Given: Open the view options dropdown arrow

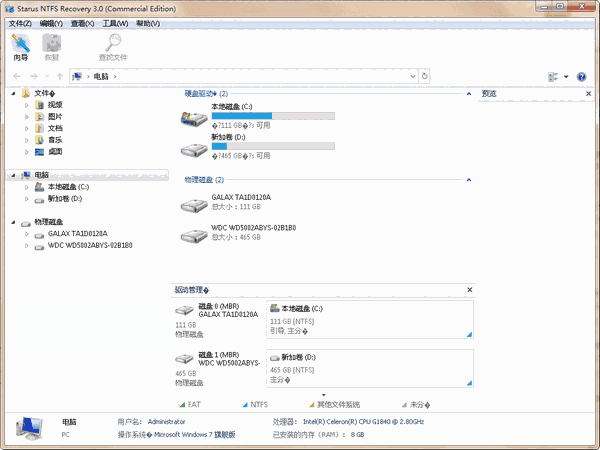Looking at the screenshot, I should click(566, 77).
